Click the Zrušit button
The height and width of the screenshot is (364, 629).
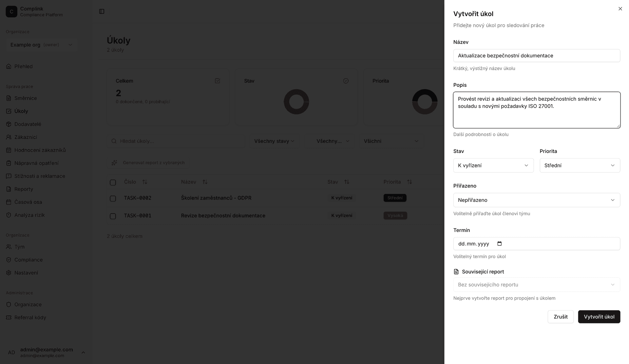(x=560, y=317)
